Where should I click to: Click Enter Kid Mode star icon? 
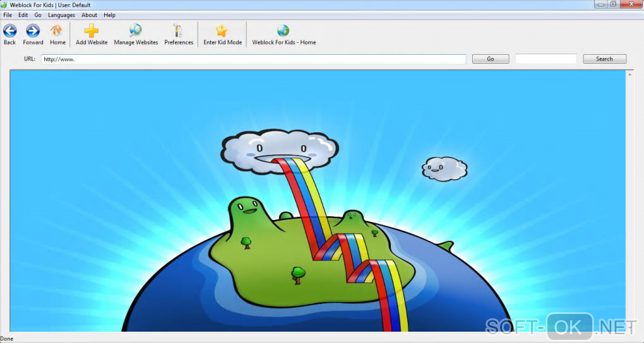[222, 31]
